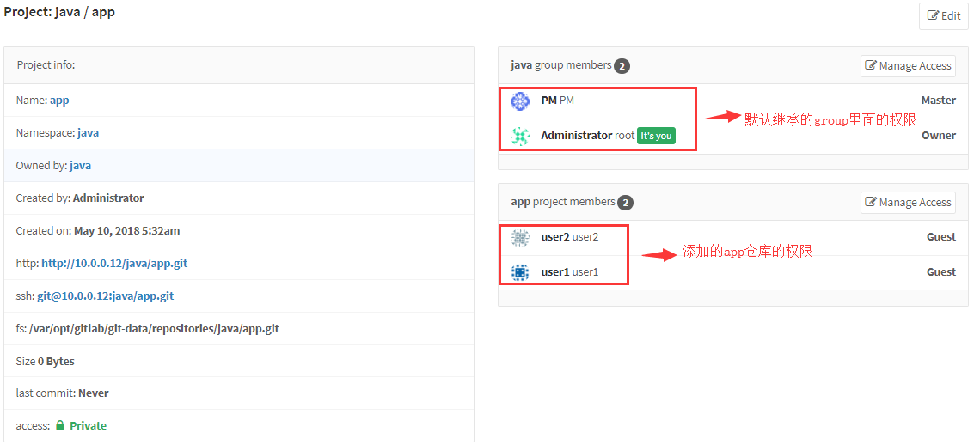
Task: Click the Master role of PM
Action: pyautogui.click(x=938, y=100)
